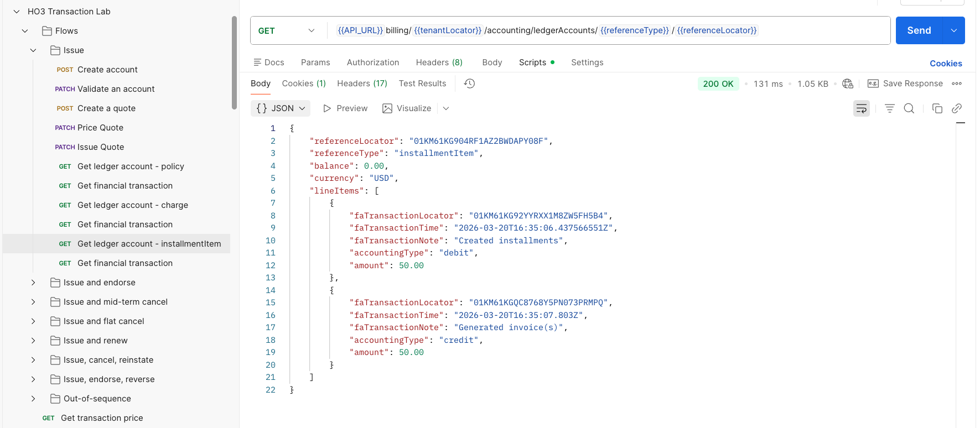Open response filter icon
This screenshot has width=980, height=428.
(889, 108)
